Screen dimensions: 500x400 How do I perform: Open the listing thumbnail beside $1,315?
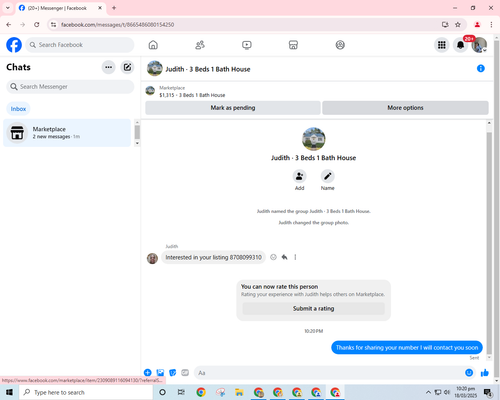pos(150,91)
